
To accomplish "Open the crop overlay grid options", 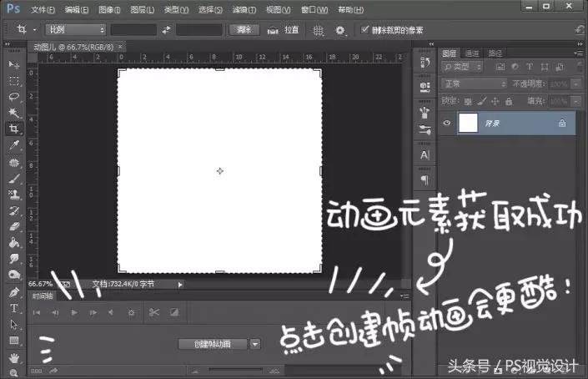I will [318, 30].
